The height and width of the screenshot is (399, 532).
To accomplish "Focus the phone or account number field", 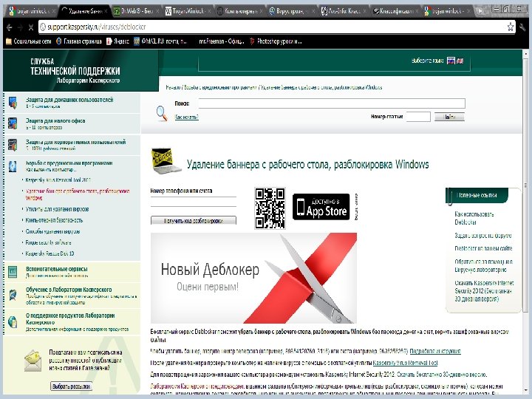I will (x=193, y=202).
